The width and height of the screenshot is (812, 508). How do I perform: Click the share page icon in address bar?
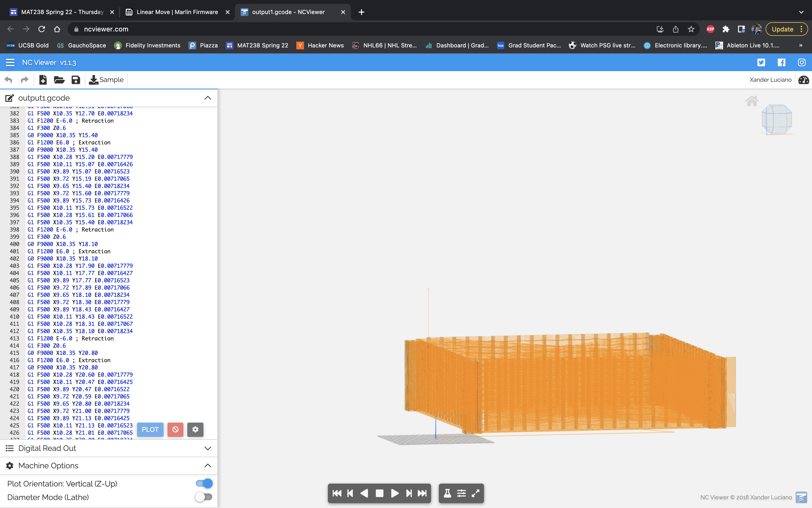coord(675,29)
